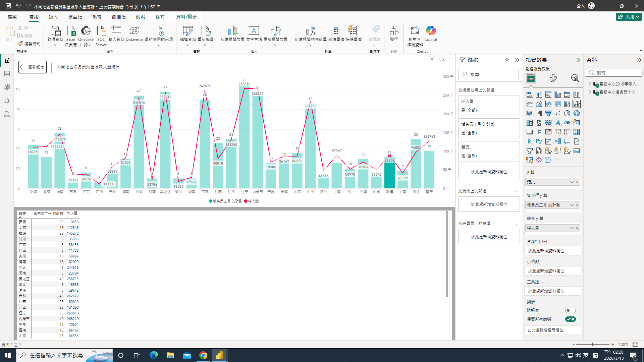Screen dimensions: 644x362
Task: Choose the Python visual icon
Action: coord(539,141)
